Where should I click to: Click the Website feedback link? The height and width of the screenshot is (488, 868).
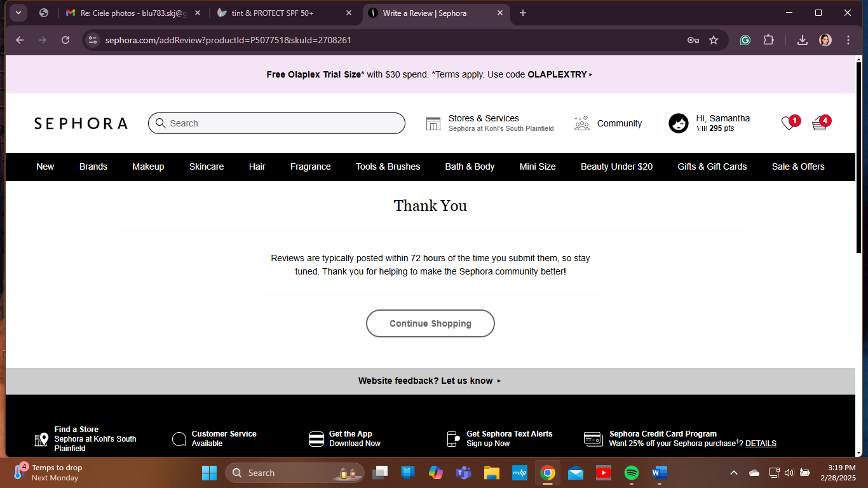coord(430,381)
